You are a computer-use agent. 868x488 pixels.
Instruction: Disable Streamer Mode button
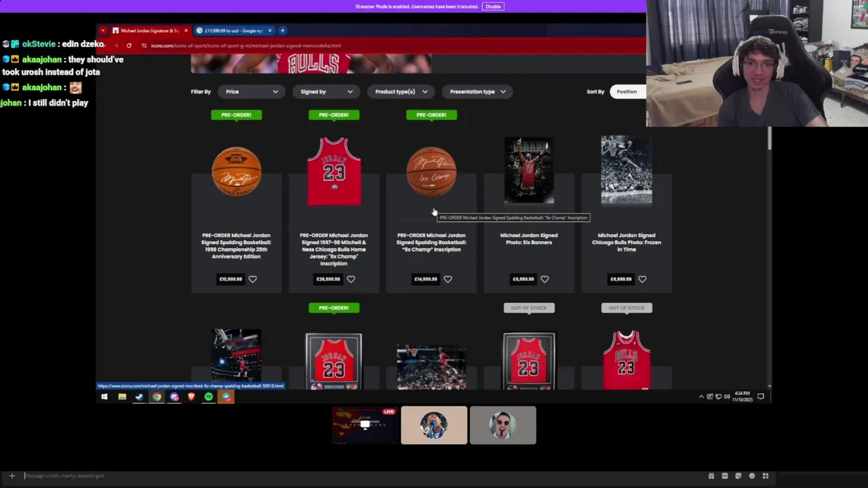point(493,6)
